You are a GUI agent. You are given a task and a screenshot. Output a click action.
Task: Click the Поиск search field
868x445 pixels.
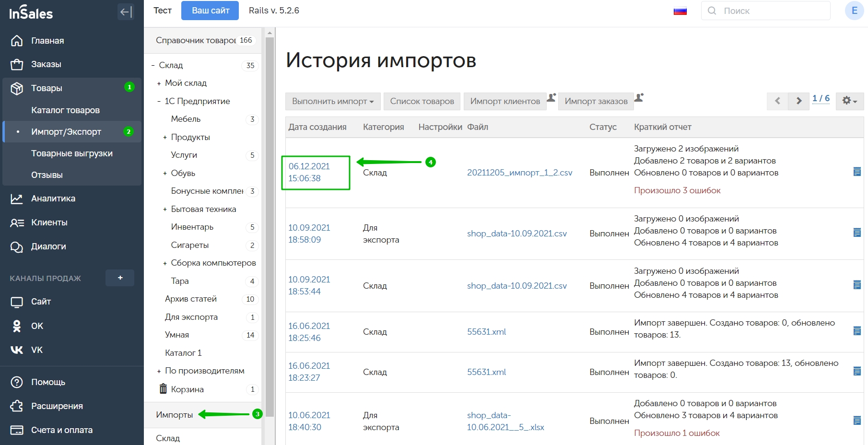tap(766, 11)
